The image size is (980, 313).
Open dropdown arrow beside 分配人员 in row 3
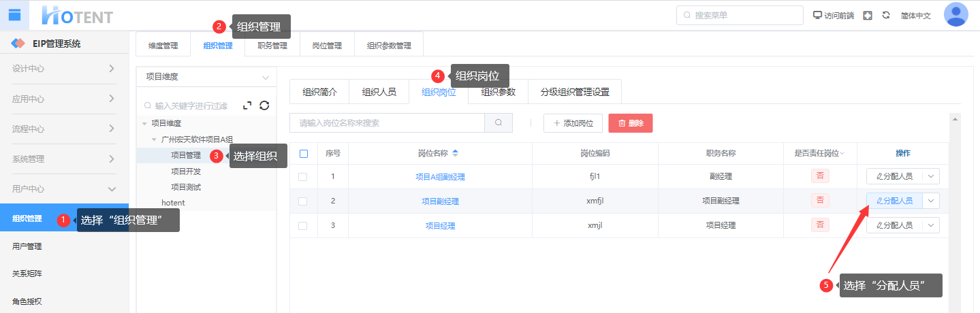(x=931, y=225)
